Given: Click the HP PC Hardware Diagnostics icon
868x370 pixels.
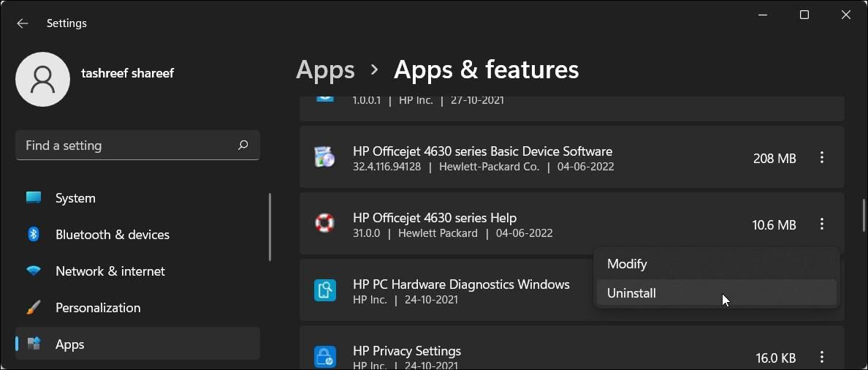Looking at the screenshot, I should point(324,290).
